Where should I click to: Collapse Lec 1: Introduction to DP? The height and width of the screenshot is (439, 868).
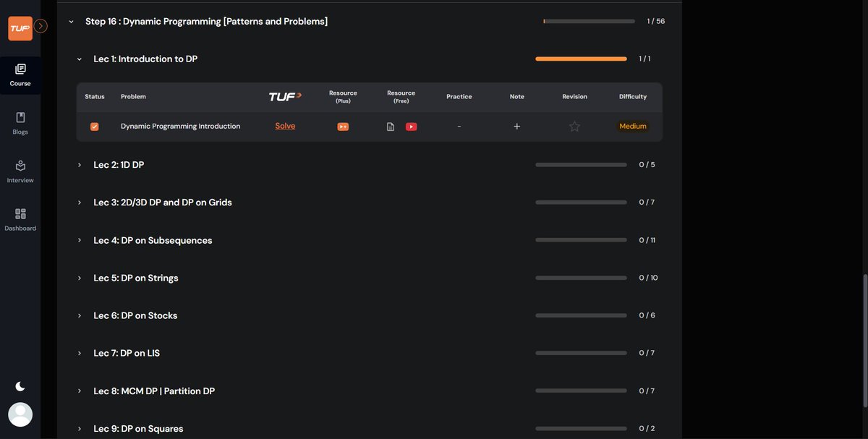tap(80, 59)
